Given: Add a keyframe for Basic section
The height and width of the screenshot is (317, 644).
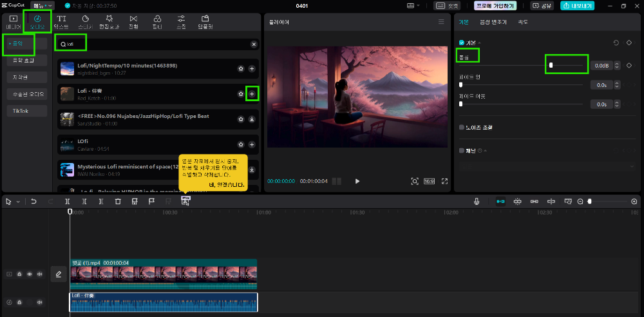Looking at the screenshot, I should (629, 43).
